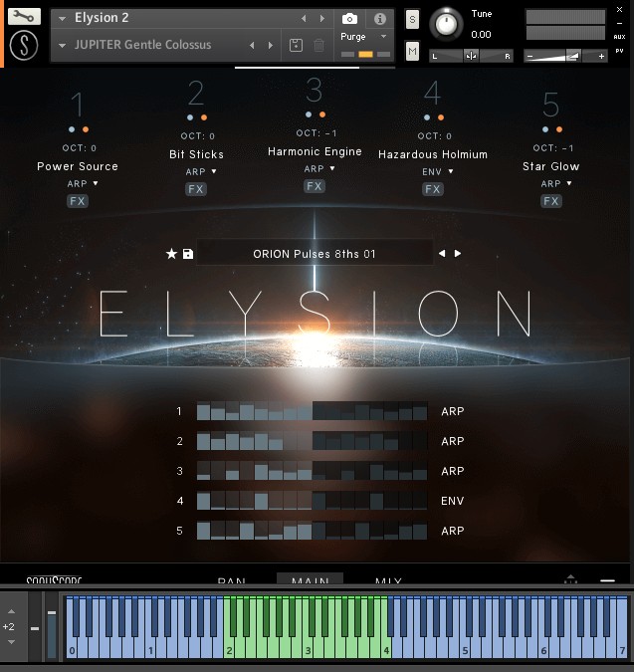Take a snapshot with the camera icon
The width and height of the screenshot is (634, 672).
click(x=349, y=19)
